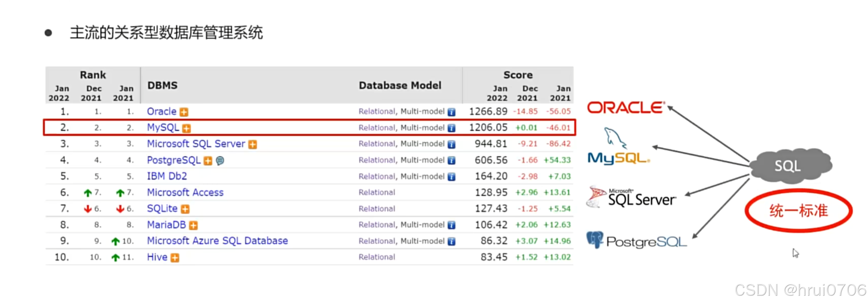868x304 pixels.
Task: Click the green up arrow in the Azure SQL row
Action: (x=115, y=241)
